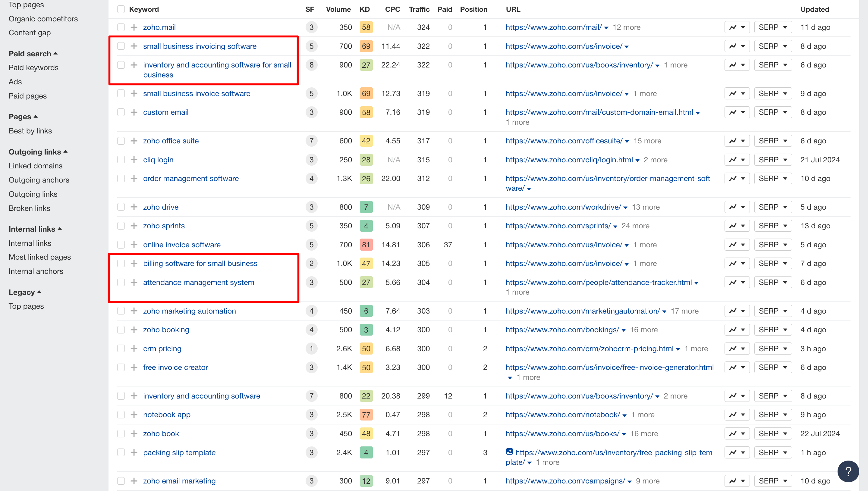This screenshot has height=491, width=868.
Task: Expand URL dropdown for zoho.com/mail/ link
Action: (606, 28)
